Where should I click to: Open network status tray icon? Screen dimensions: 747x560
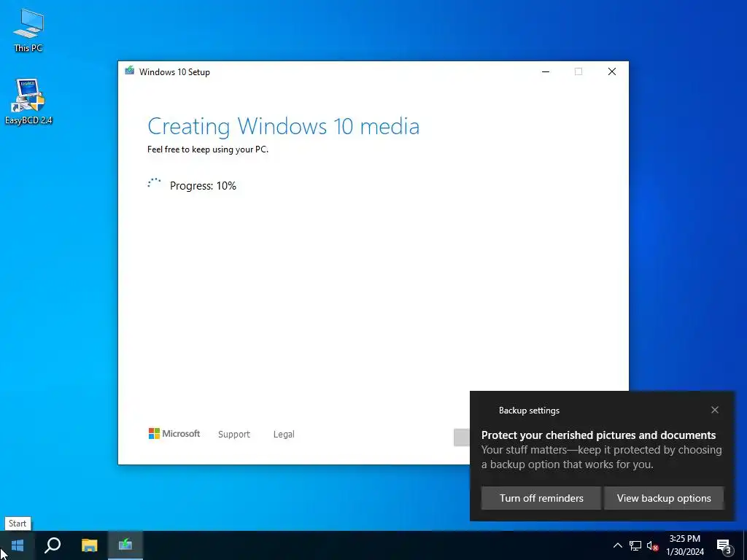pos(635,545)
